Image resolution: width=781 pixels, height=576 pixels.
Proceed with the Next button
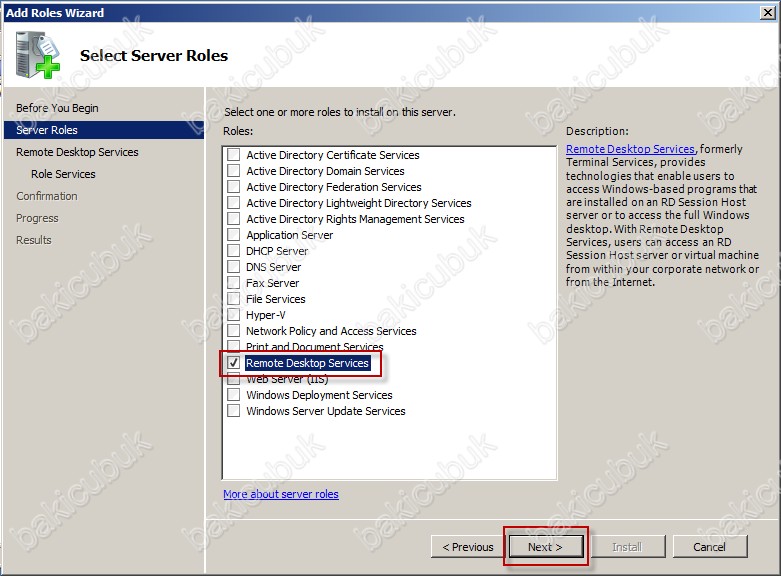coord(545,547)
